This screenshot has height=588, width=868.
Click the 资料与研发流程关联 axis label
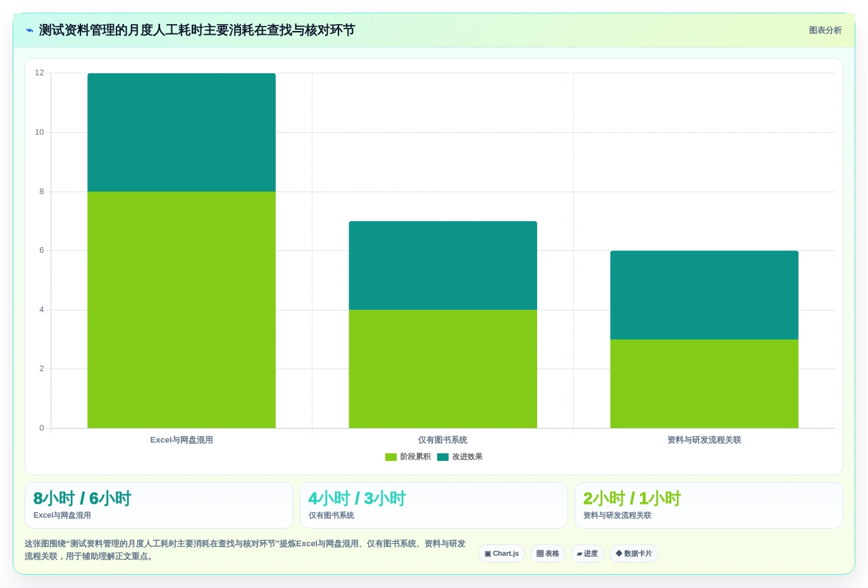point(704,440)
